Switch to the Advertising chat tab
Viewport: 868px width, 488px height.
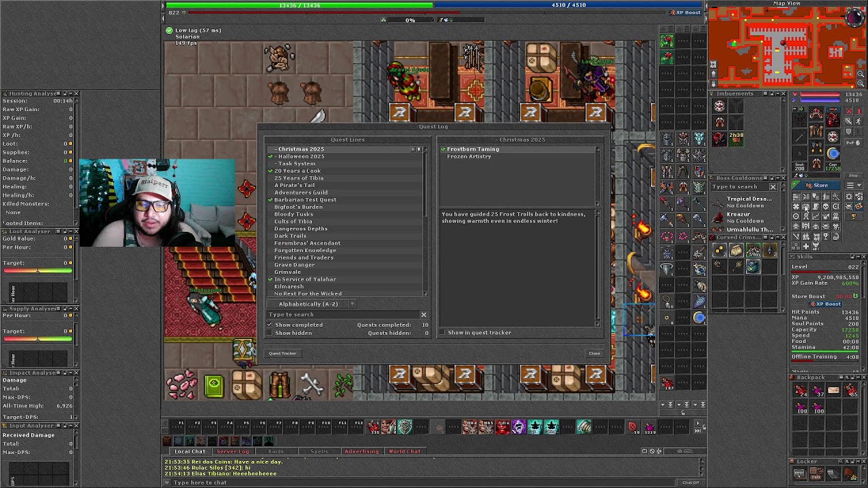click(361, 451)
